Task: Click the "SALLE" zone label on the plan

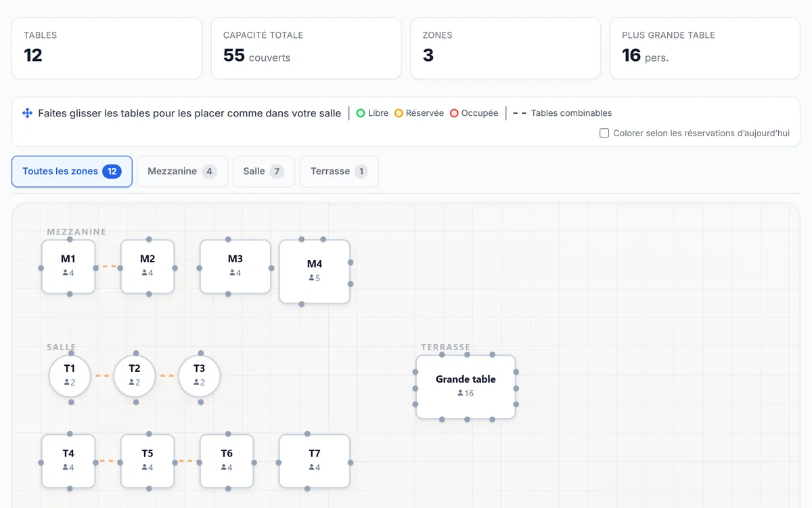Action: [x=62, y=347]
